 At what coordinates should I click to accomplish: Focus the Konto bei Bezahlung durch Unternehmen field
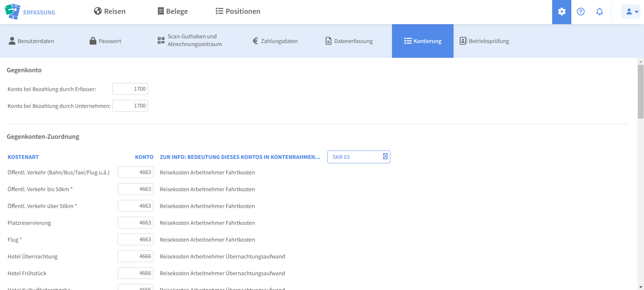pyautogui.click(x=130, y=106)
